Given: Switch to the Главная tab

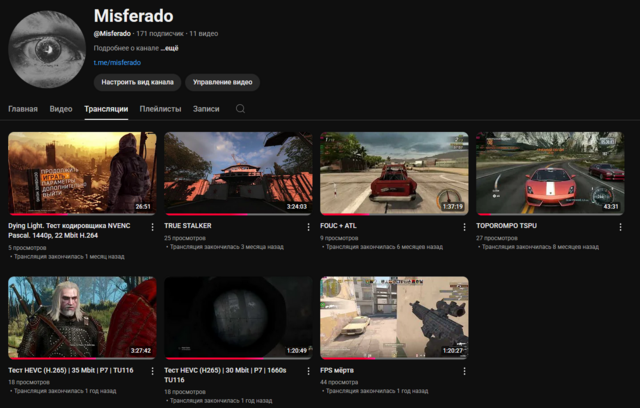Looking at the screenshot, I should coord(23,108).
